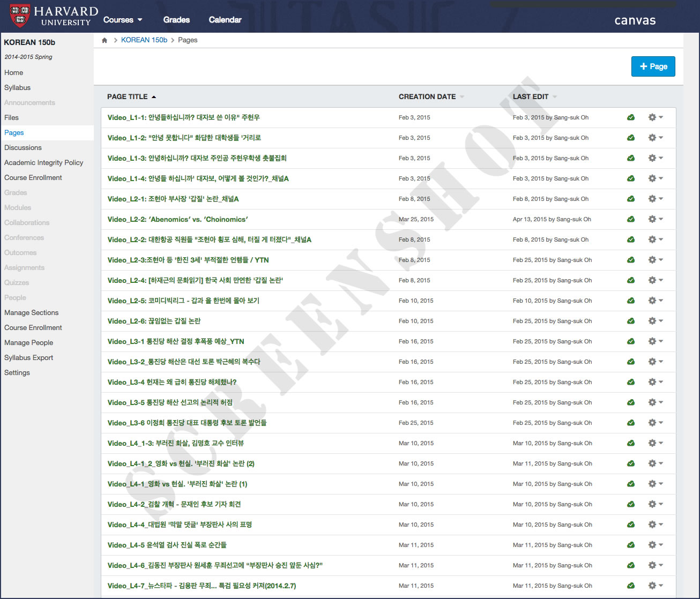The image size is (700, 599).
Task: Click the "Mar 25, 2015" creation date
Action: pyautogui.click(x=416, y=219)
